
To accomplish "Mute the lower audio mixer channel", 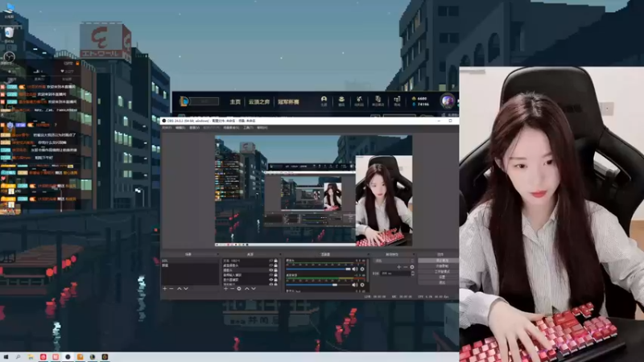I will (354, 285).
